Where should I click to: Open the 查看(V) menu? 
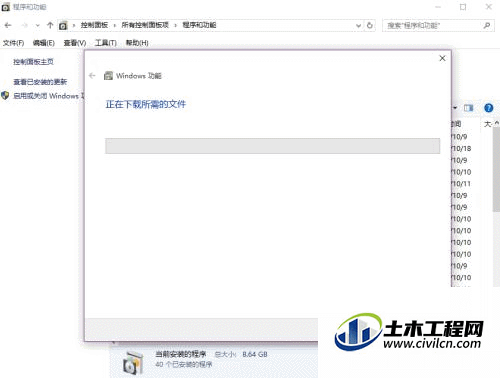[75, 43]
